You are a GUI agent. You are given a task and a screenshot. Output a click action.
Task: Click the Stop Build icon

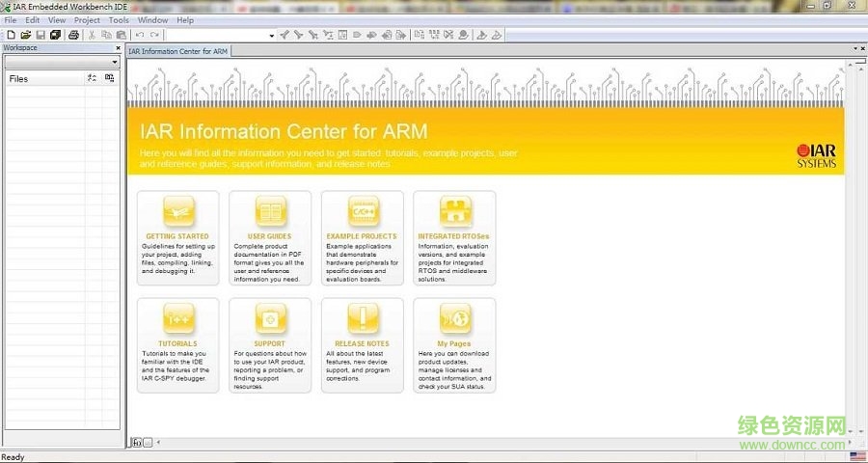[448, 35]
